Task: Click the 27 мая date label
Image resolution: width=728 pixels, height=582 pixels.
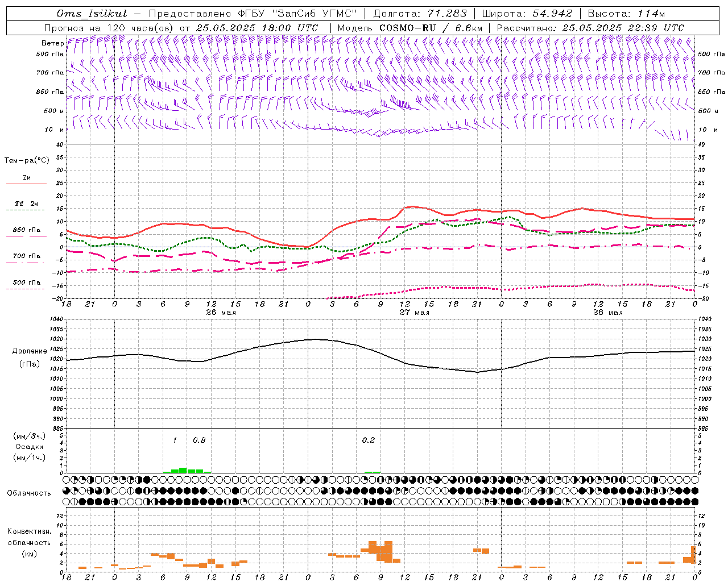Action: 414,312
